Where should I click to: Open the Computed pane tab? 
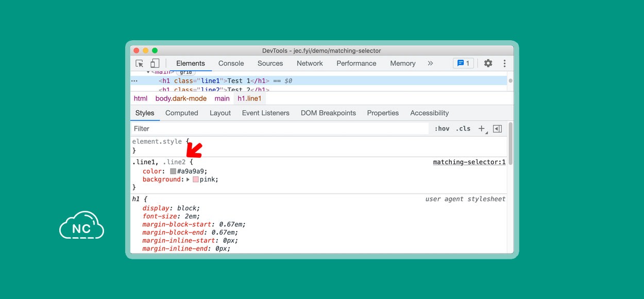click(182, 113)
